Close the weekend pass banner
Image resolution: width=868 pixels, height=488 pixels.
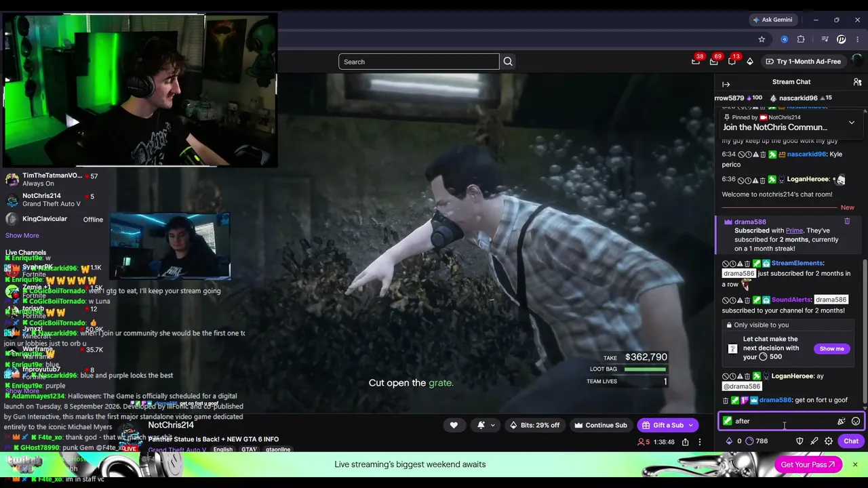coord(855,464)
